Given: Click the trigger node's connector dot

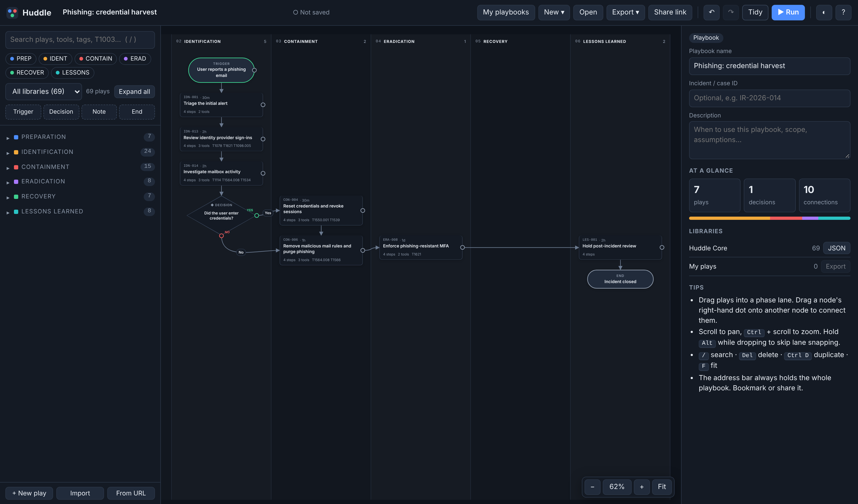Looking at the screenshot, I should (255, 70).
